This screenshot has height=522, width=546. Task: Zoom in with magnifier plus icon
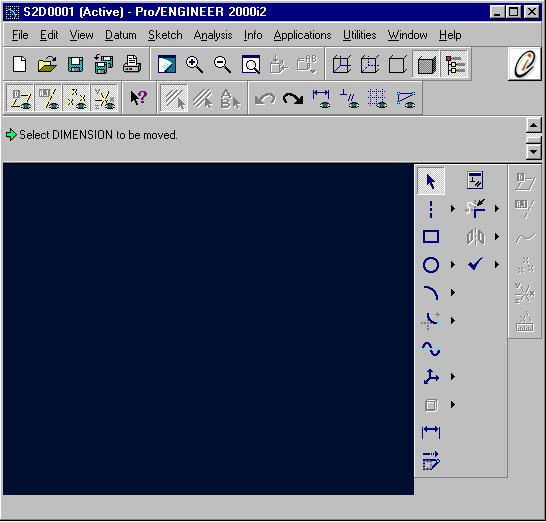(194, 64)
